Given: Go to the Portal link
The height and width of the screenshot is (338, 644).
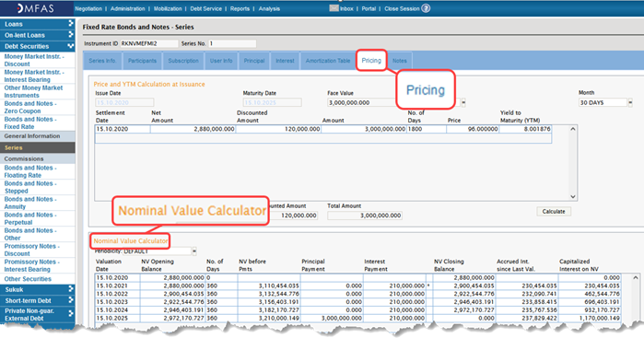Looking at the screenshot, I should [369, 8].
